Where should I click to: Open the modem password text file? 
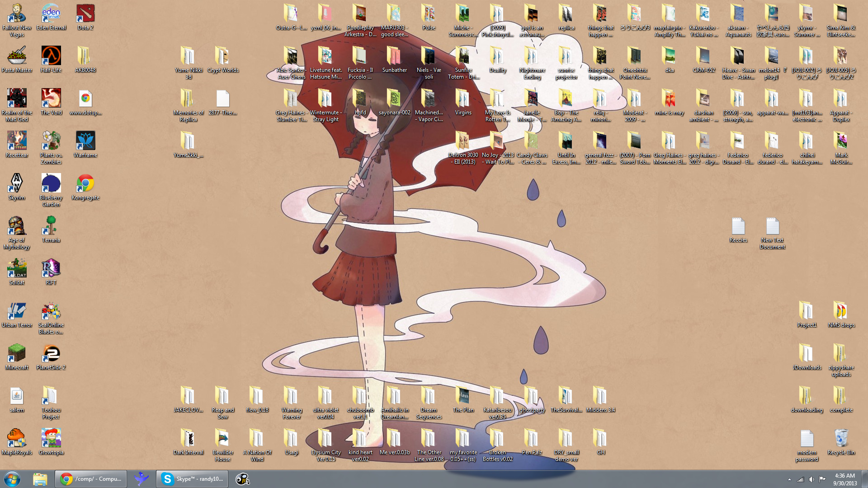(807, 445)
